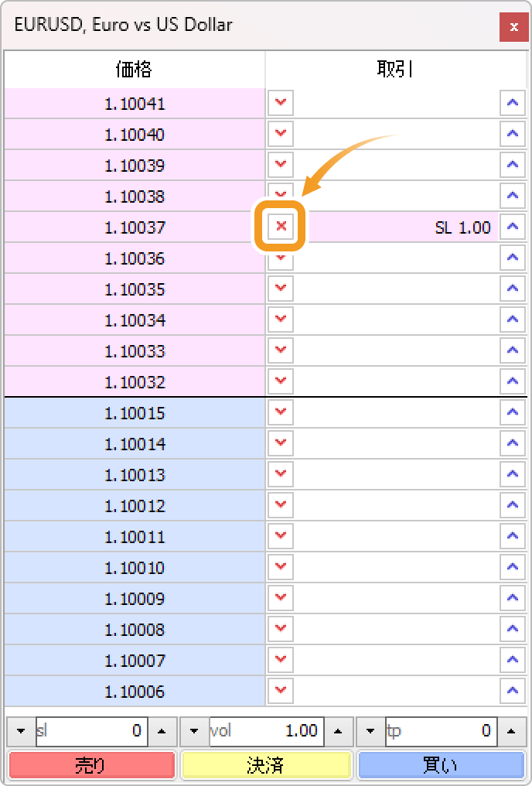Click blue up arrow in 1.10032 row
Image resolution: width=532 pixels, height=786 pixels.
coord(512,381)
